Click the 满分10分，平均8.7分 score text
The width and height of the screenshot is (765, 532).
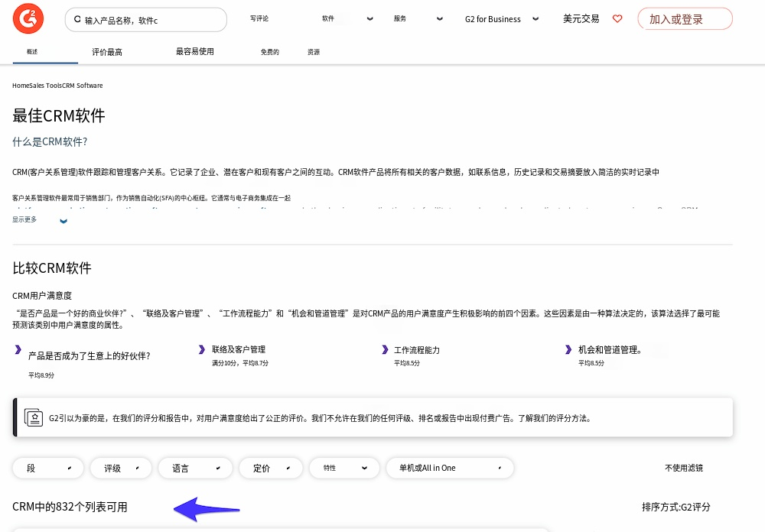[240, 363]
